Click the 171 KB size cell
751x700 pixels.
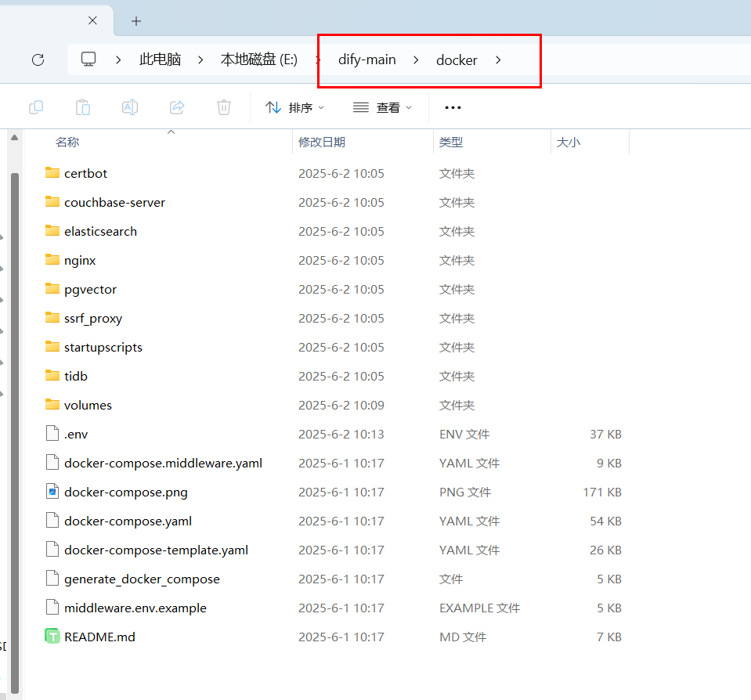[x=602, y=493]
